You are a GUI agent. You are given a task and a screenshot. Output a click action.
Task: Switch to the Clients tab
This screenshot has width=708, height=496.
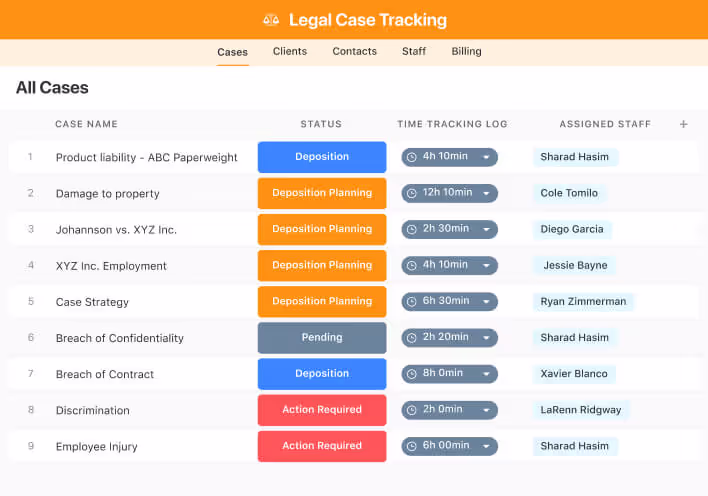coord(290,51)
